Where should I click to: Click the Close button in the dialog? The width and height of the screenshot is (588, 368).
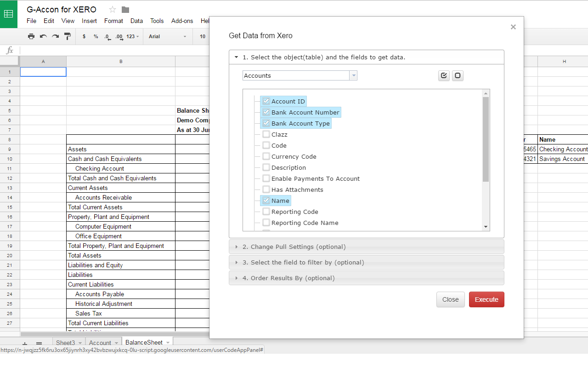(450, 299)
